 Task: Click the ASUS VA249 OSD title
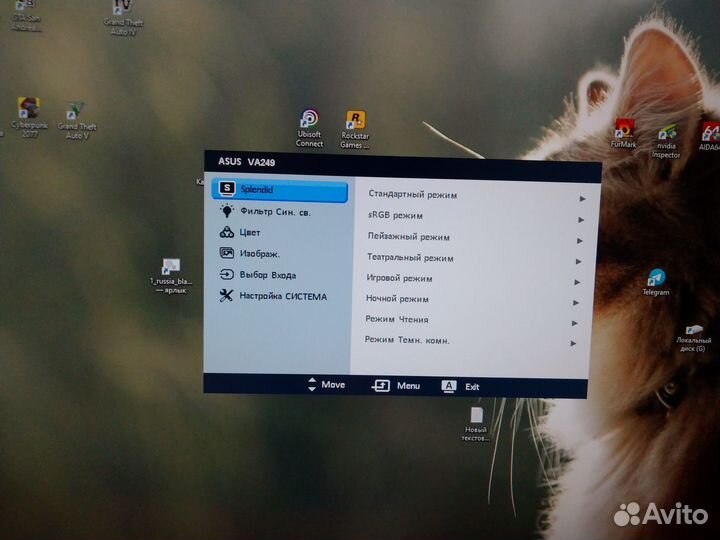click(247, 162)
